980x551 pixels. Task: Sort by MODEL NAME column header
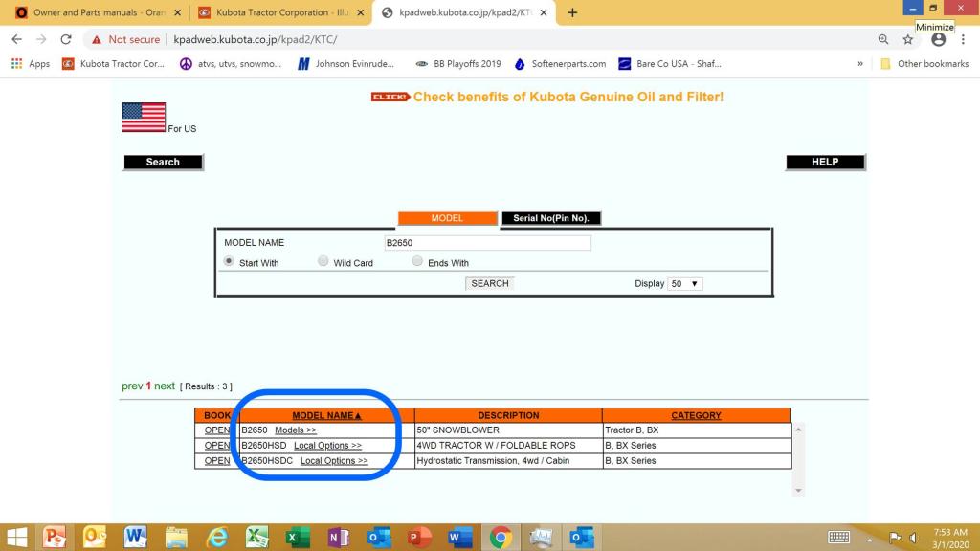point(327,415)
